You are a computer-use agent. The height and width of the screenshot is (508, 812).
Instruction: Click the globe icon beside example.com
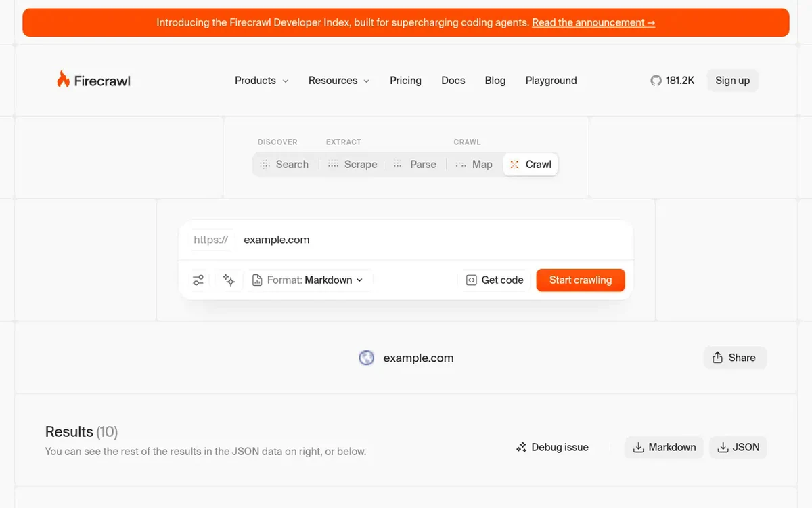[x=367, y=358]
